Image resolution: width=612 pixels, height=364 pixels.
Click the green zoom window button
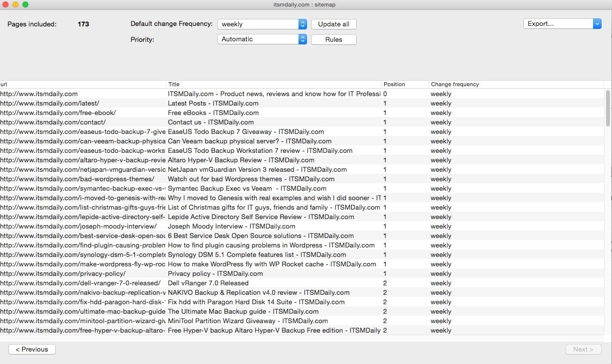coord(25,4)
